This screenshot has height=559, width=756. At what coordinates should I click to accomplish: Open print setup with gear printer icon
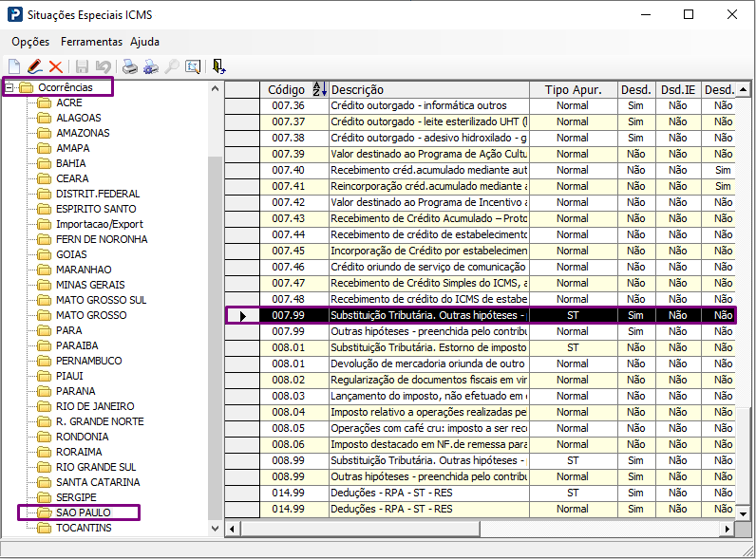pos(151,66)
